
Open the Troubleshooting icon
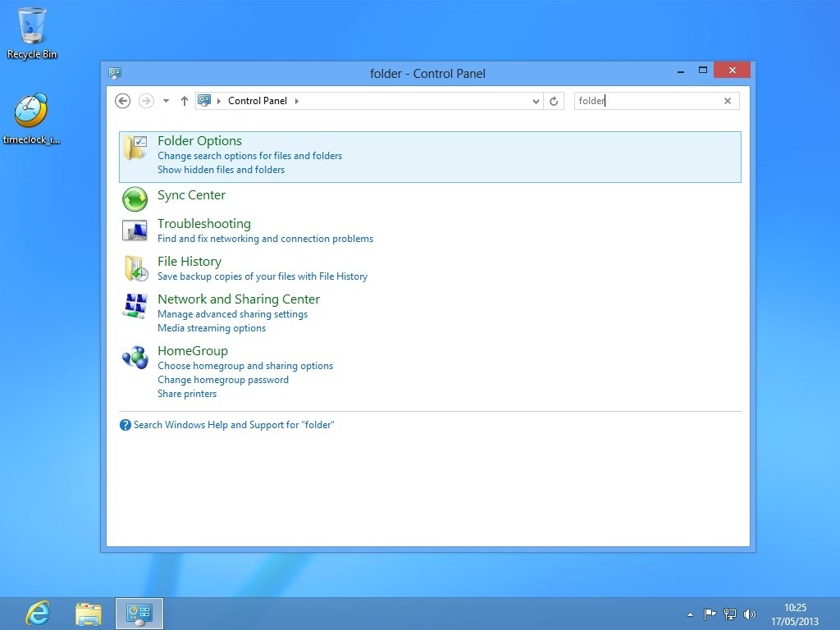pos(135,231)
